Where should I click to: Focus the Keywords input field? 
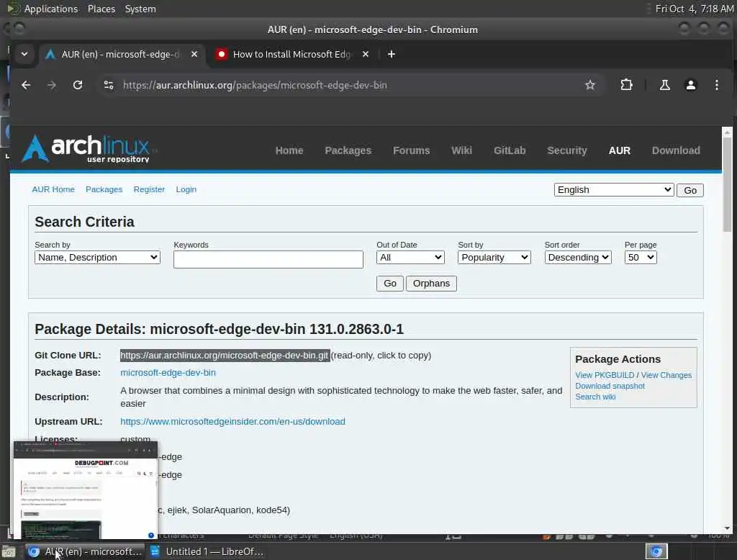(x=268, y=259)
